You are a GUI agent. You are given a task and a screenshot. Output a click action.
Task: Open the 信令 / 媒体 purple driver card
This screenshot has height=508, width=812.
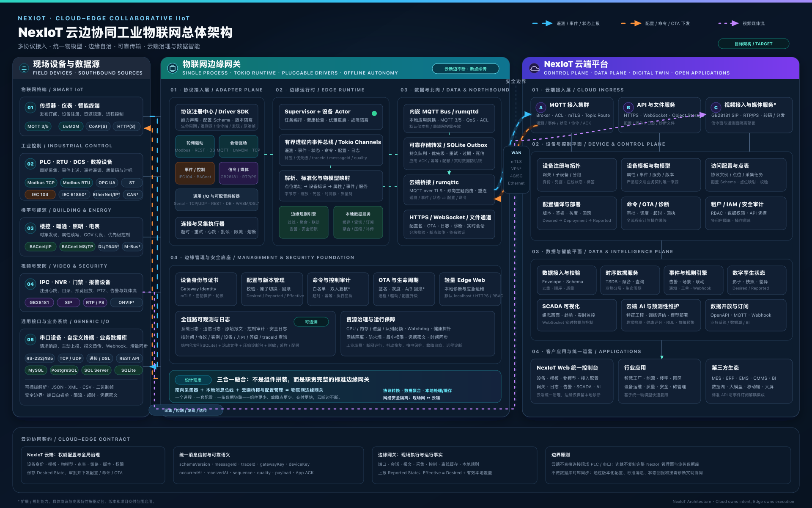coord(239,173)
